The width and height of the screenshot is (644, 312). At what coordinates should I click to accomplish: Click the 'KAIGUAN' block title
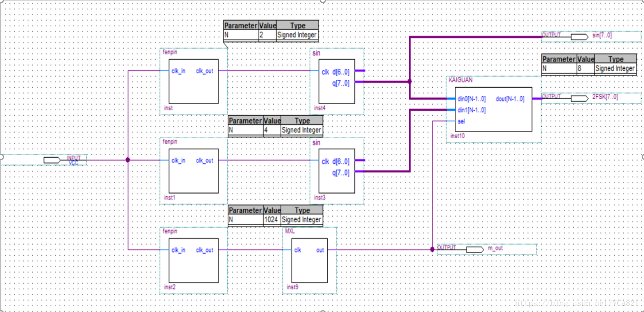[460, 80]
